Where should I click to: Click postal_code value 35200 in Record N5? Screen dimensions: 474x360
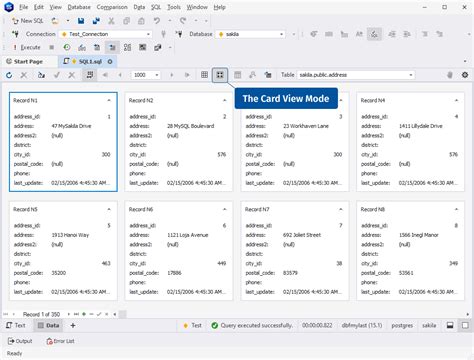click(59, 273)
